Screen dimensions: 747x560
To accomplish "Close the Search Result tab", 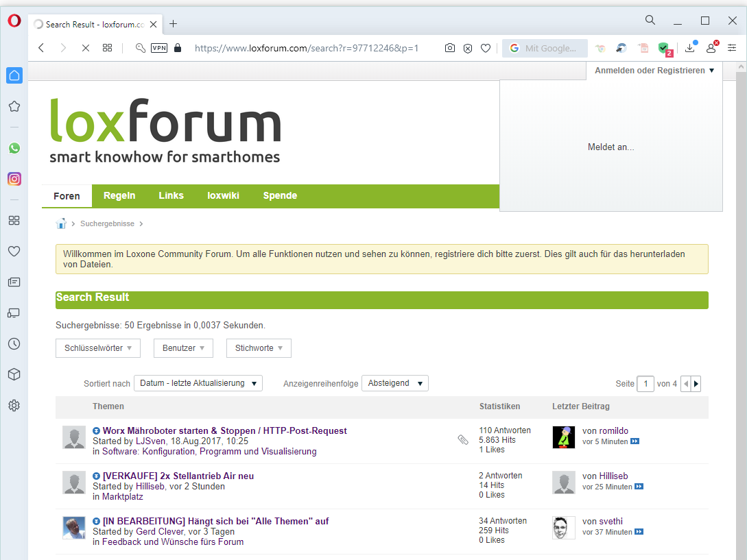I will point(154,24).
